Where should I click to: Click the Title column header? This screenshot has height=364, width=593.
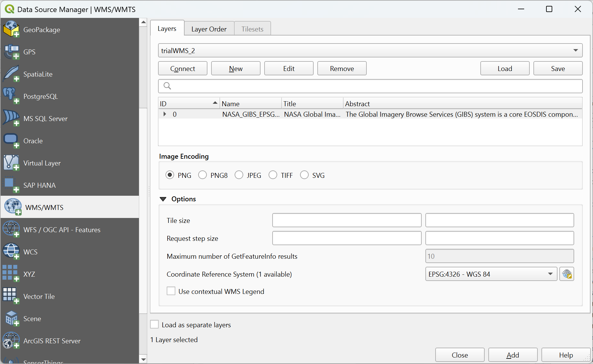[312, 104]
